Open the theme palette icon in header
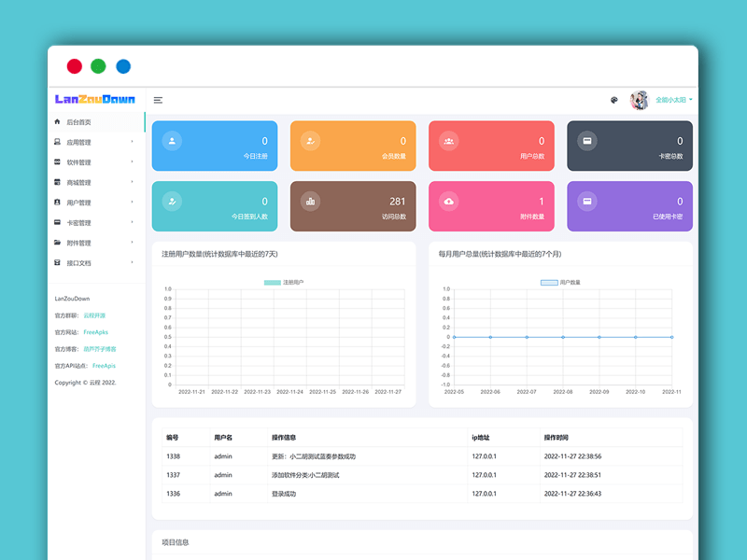Viewport: 747px width, 560px height. pyautogui.click(x=614, y=100)
